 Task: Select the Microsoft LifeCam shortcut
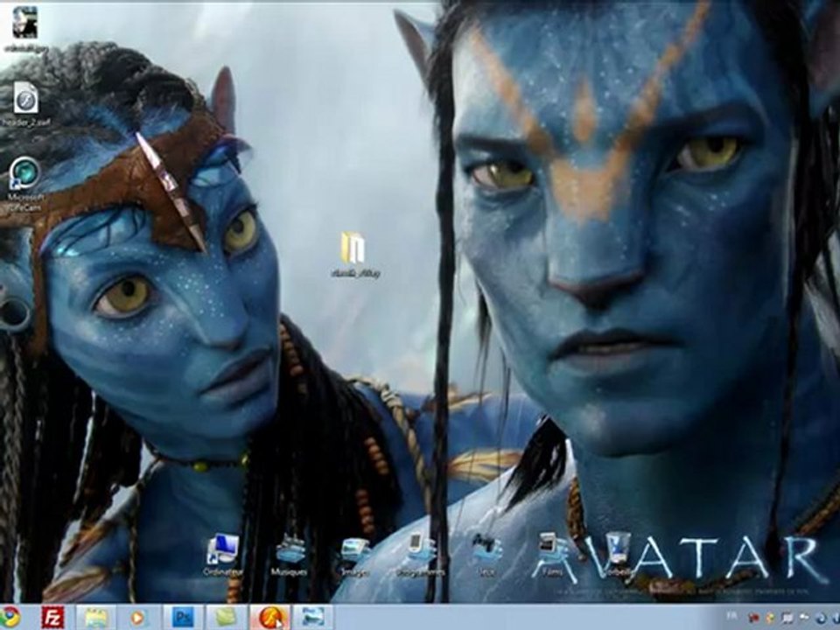25,184
